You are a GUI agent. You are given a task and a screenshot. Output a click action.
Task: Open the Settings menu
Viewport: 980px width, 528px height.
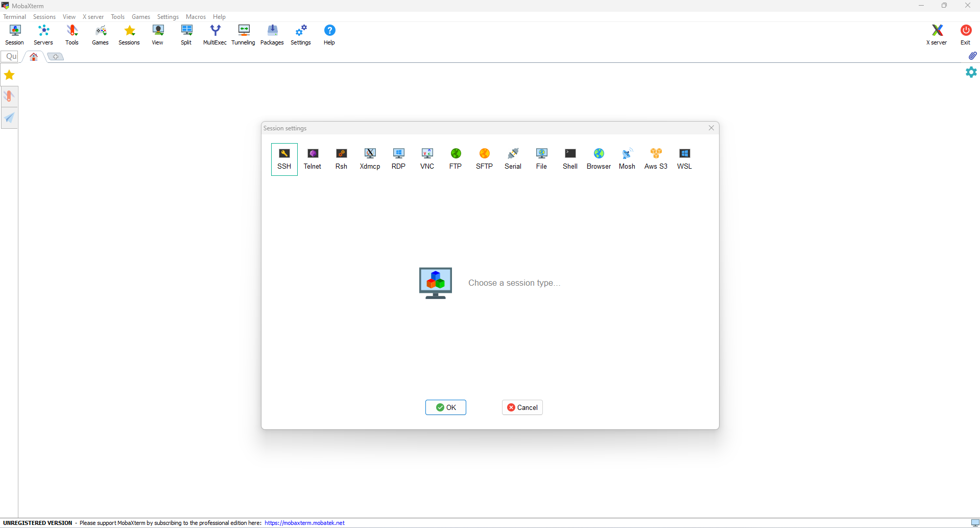[x=168, y=17]
